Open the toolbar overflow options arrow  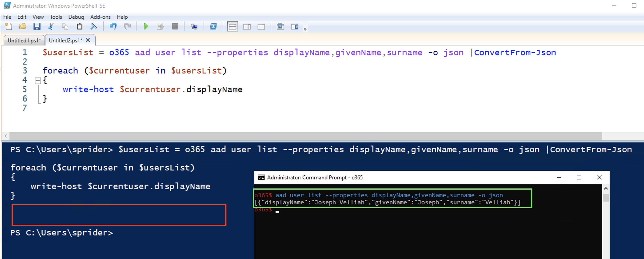(x=305, y=29)
